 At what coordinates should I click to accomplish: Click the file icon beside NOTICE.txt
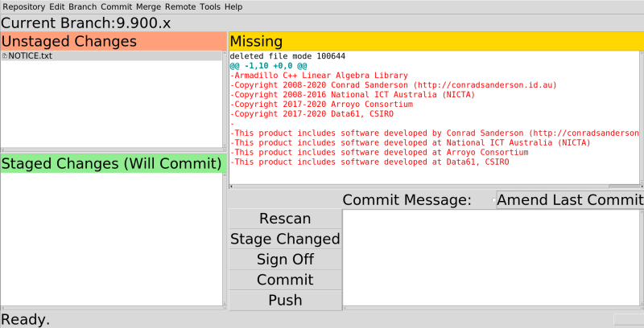tap(5, 55)
